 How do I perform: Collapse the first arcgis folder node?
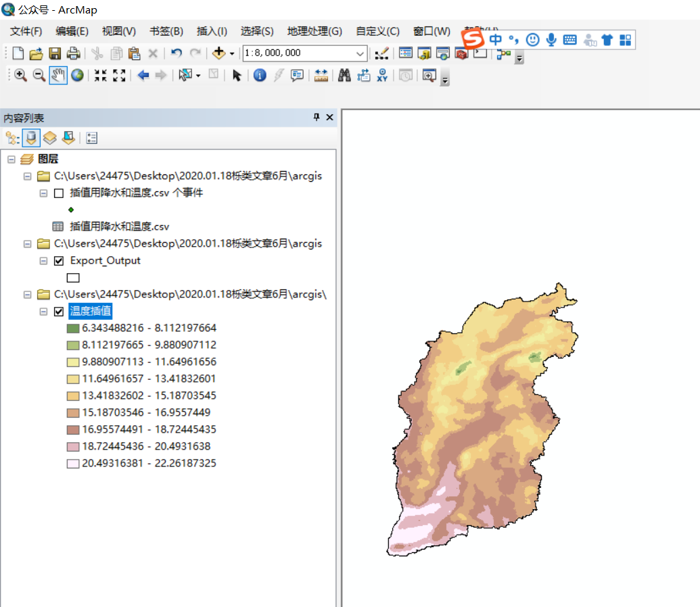click(27, 176)
